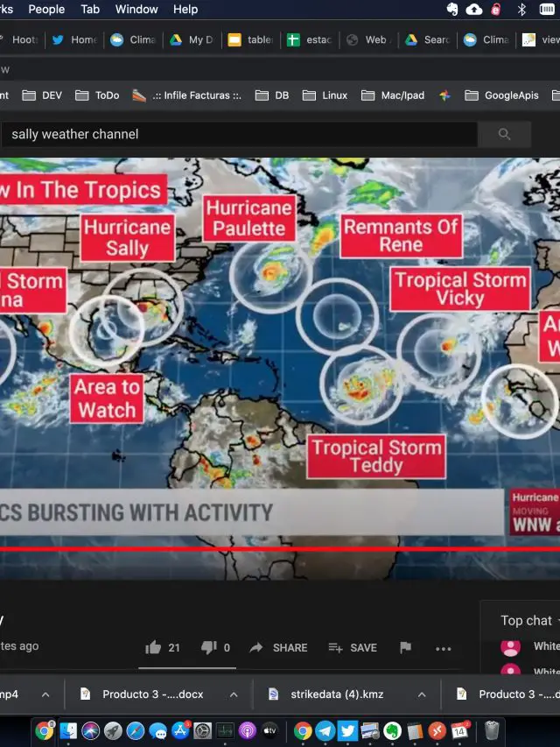Open Calendar from the dock

point(459,730)
